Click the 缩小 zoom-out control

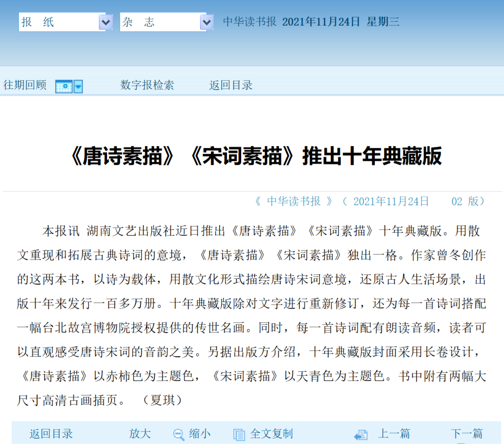click(199, 434)
